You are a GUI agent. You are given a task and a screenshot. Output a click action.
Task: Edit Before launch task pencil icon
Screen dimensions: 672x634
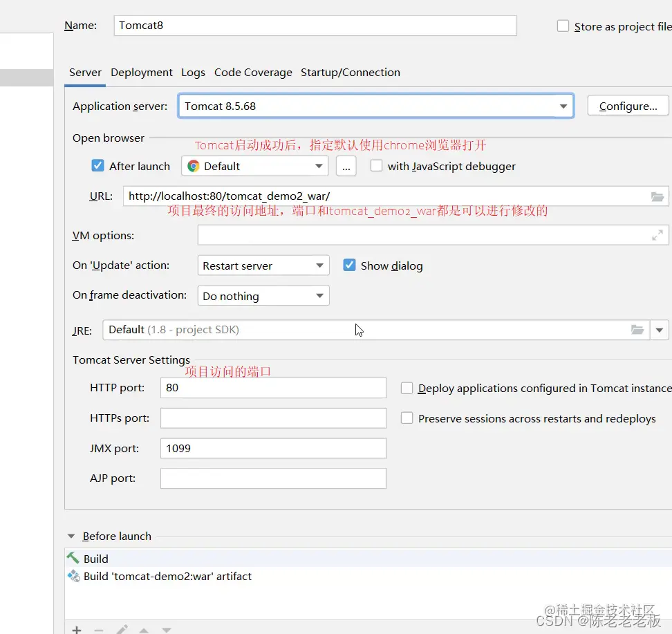[x=122, y=630]
